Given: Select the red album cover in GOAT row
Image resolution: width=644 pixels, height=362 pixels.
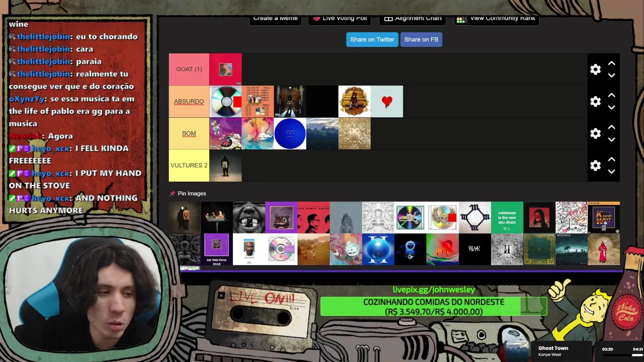Looking at the screenshot, I should coord(225,69).
